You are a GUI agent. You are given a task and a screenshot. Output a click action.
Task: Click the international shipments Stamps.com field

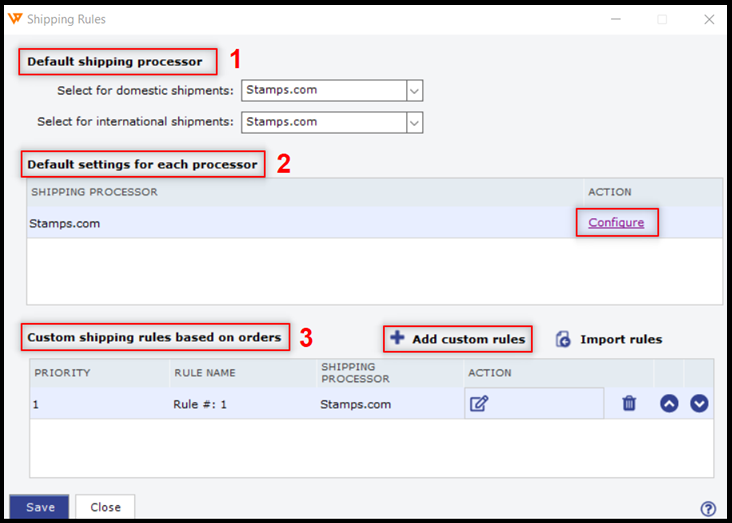tap(323, 122)
